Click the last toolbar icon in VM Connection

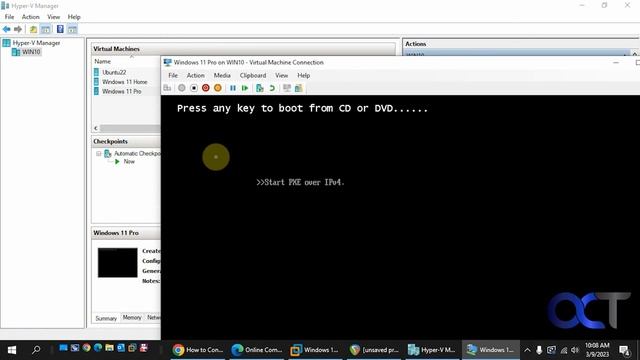click(299, 88)
